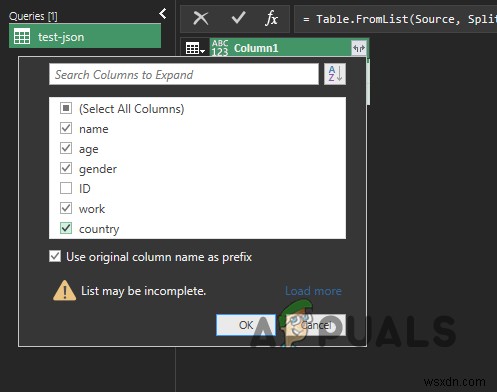Click the expand arrows icon on Column1
The width and height of the screenshot is (497, 392).
click(359, 48)
